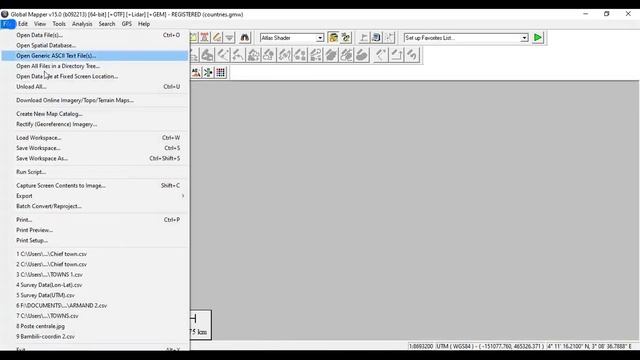Click the 1:8693200 scale in status bar

click(x=421, y=346)
